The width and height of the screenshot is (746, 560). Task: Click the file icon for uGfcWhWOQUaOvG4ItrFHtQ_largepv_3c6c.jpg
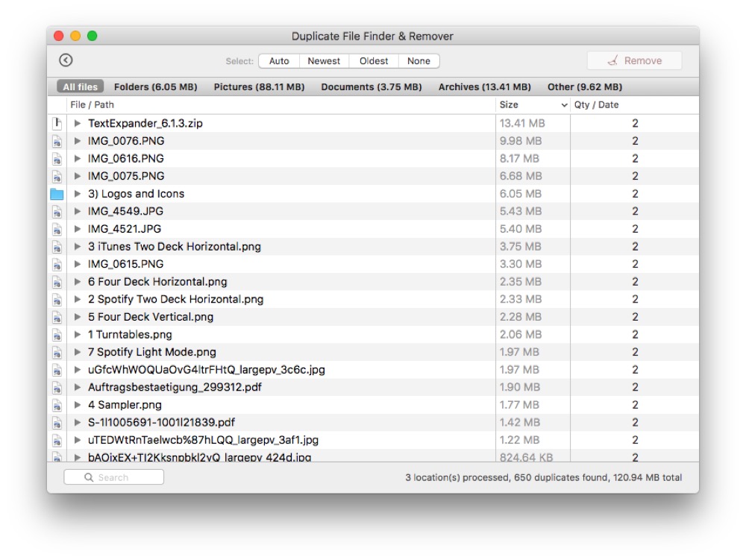[57, 370]
